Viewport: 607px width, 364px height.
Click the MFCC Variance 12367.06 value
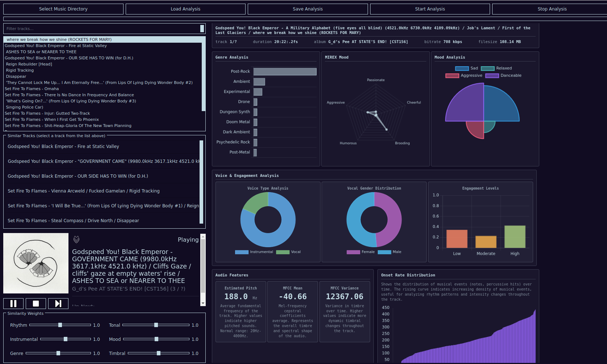pos(344,297)
